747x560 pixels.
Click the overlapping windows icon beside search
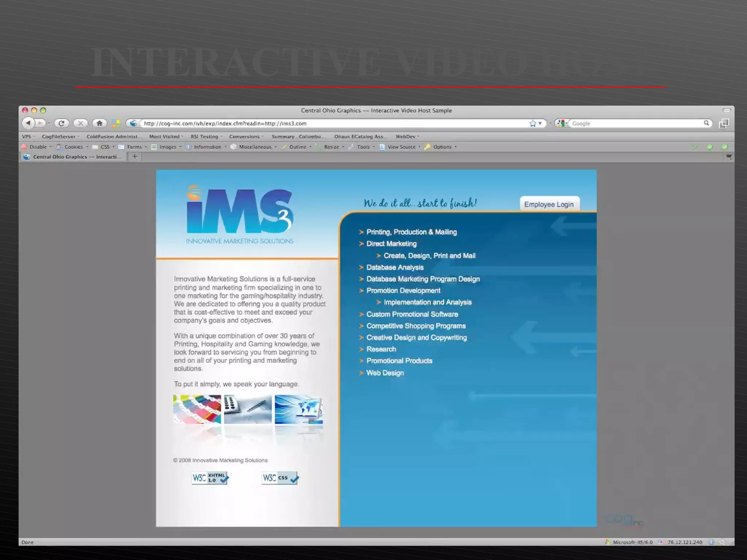click(x=724, y=124)
